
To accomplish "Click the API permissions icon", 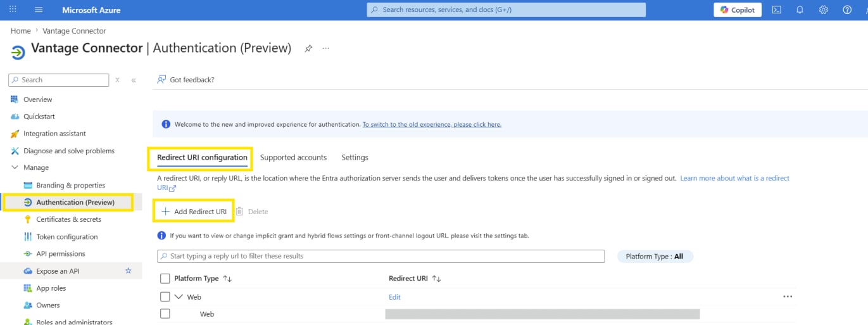I will (x=28, y=253).
